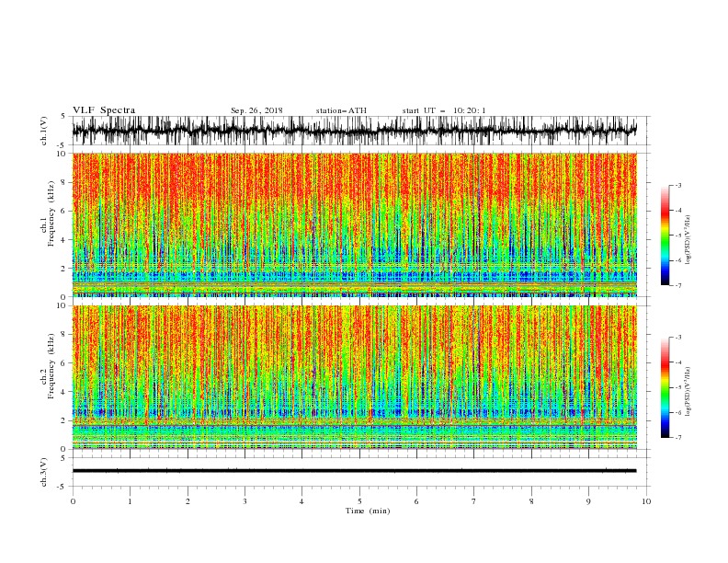Click the log(PSD) label beside ch.1 color bar
728x563 pixels.
point(688,239)
